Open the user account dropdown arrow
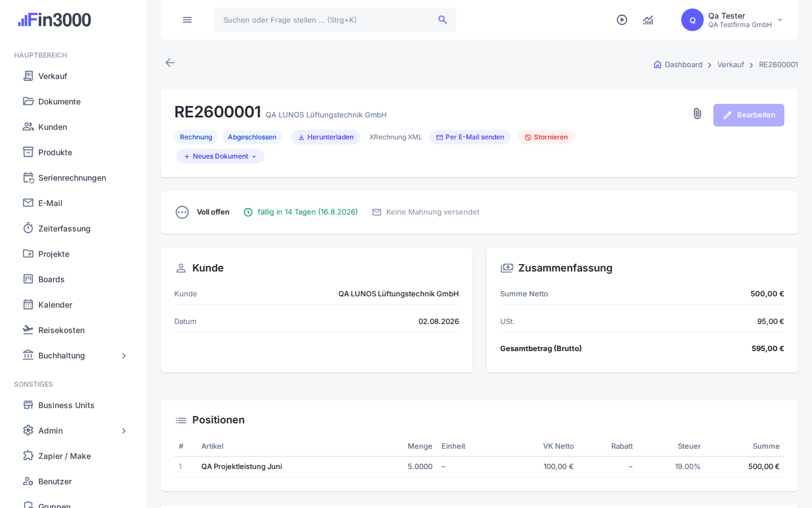 (x=780, y=20)
